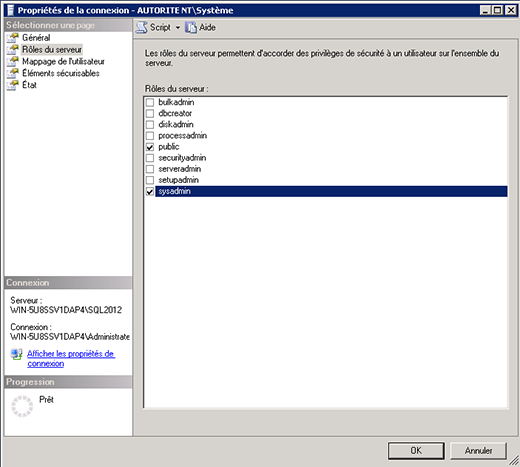Select the diskadmin role label

pyautogui.click(x=176, y=124)
